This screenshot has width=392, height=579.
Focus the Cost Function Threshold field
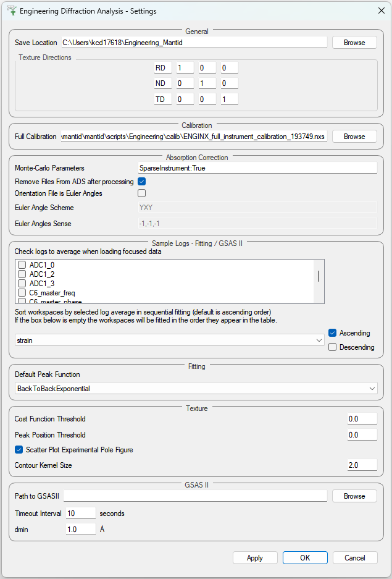click(x=362, y=419)
